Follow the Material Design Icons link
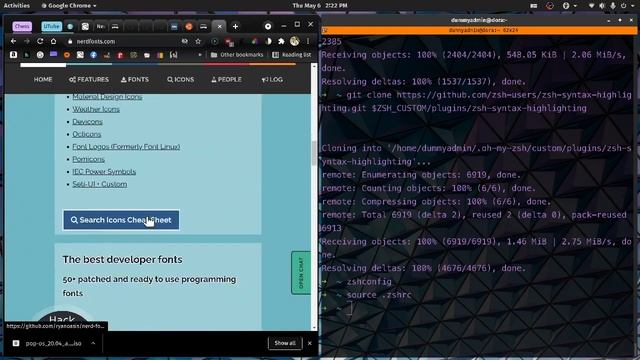This screenshot has height=360, width=640. point(107,97)
